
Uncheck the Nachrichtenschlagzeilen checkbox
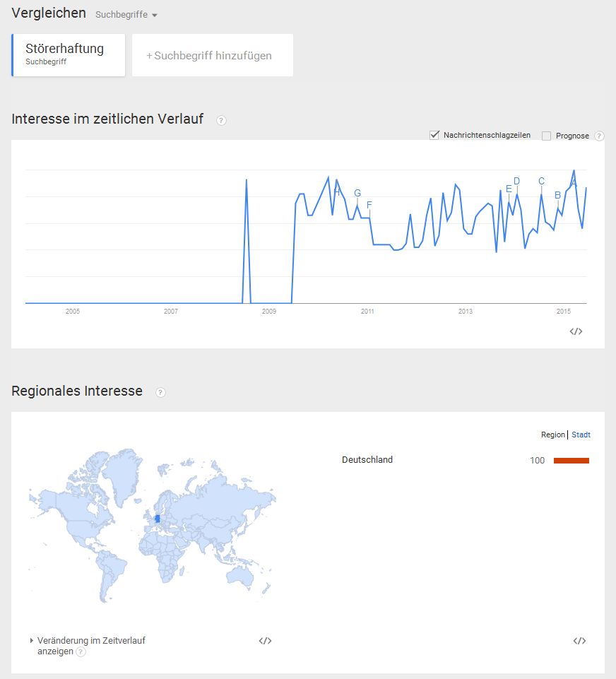(x=434, y=136)
